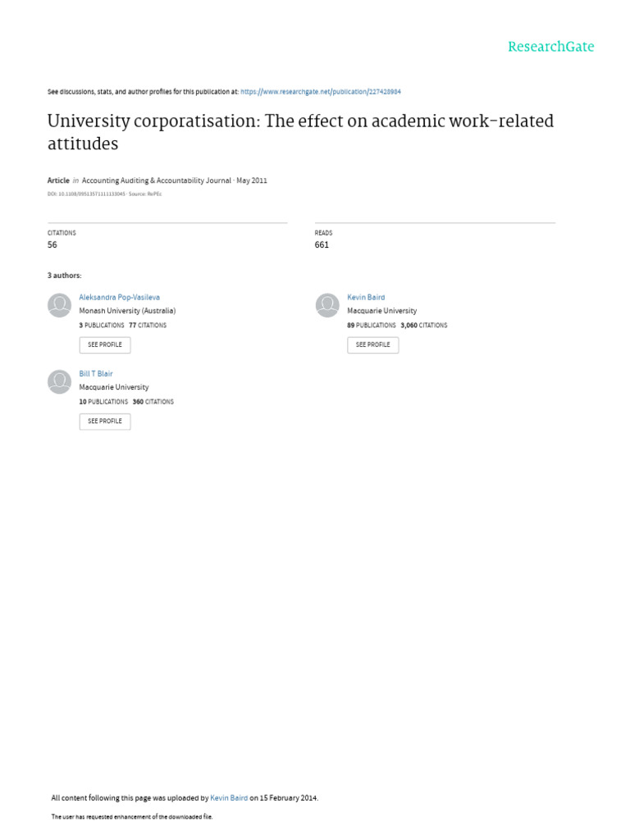Click Kevin Baird uploader link at bottom

229,798
